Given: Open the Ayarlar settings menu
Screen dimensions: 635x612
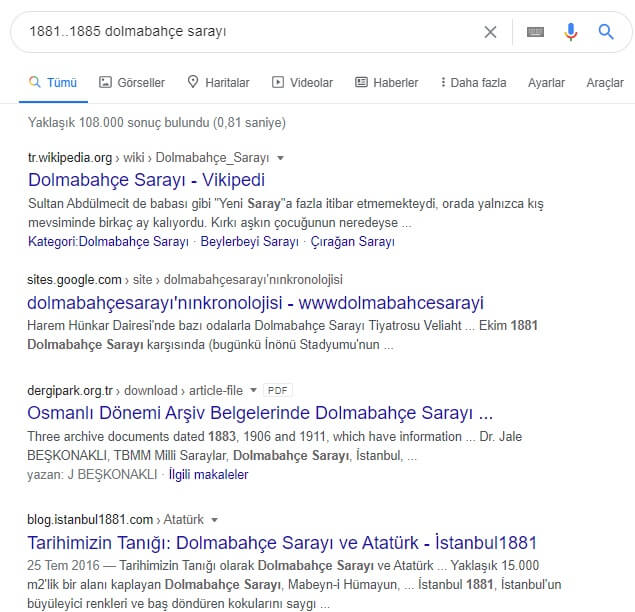Looking at the screenshot, I should [x=546, y=83].
